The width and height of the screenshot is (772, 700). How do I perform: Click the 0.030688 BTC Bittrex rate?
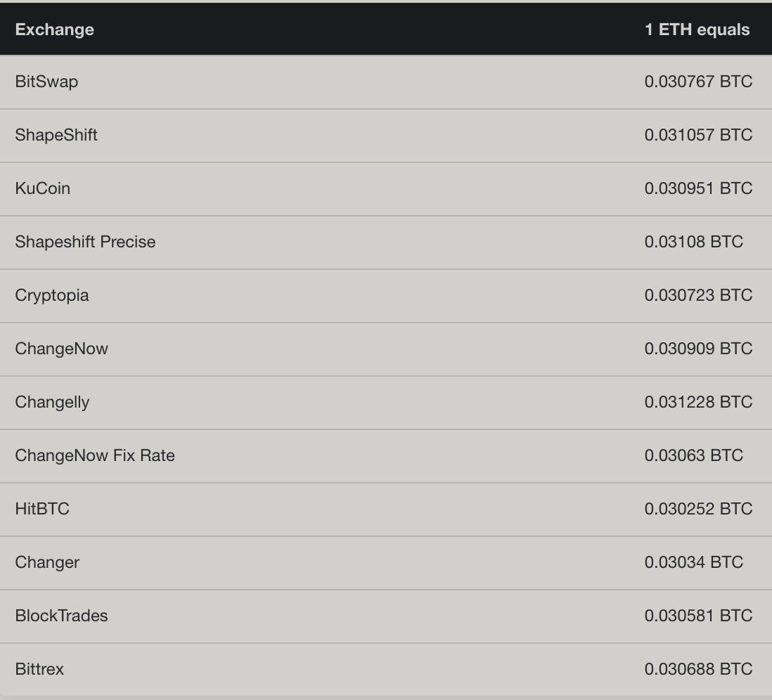click(698, 669)
